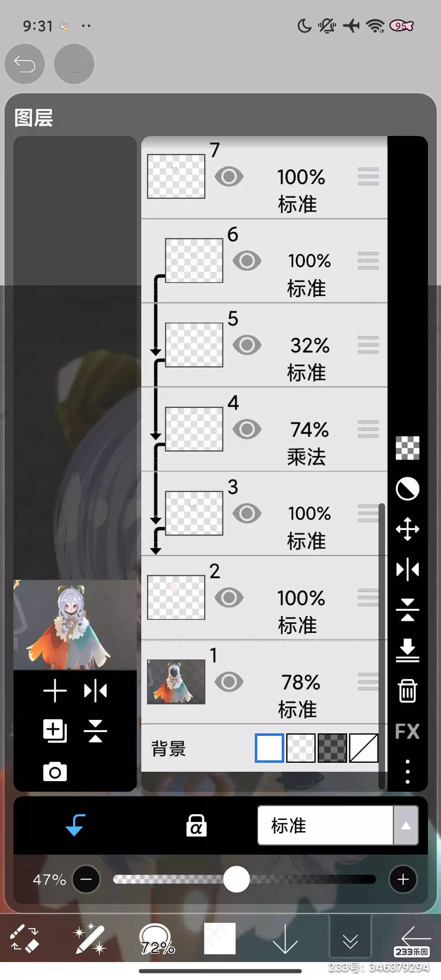This screenshot has height=980, width=441.
Task: Toggle alpha lock icon
Action: 196,825
